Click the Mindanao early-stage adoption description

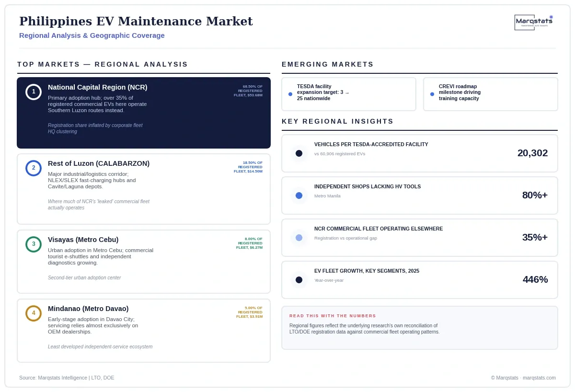(x=93, y=325)
